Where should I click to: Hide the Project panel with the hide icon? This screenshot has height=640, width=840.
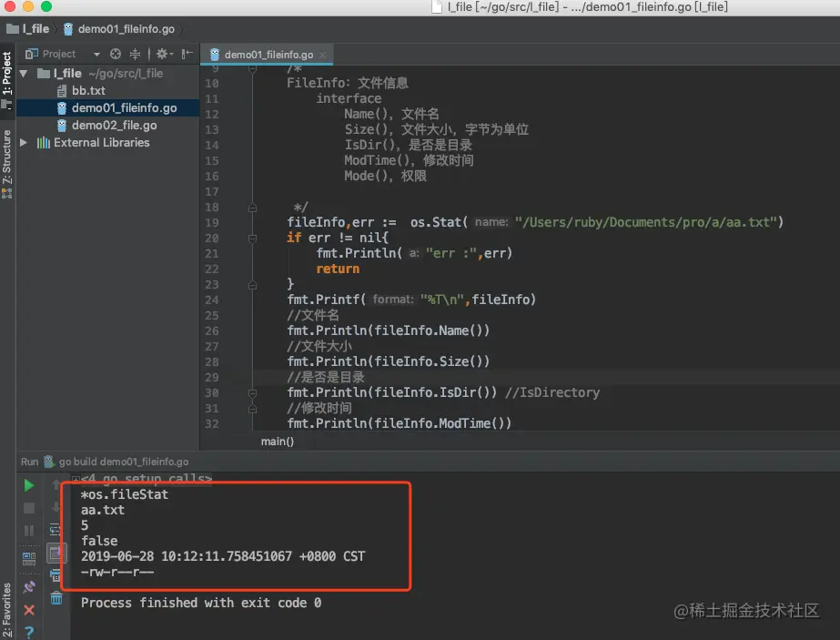(x=187, y=54)
